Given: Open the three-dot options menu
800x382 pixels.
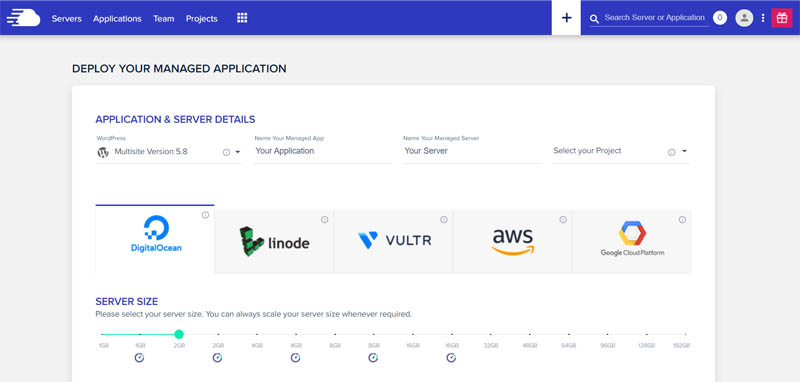Looking at the screenshot, I should point(763,18).
